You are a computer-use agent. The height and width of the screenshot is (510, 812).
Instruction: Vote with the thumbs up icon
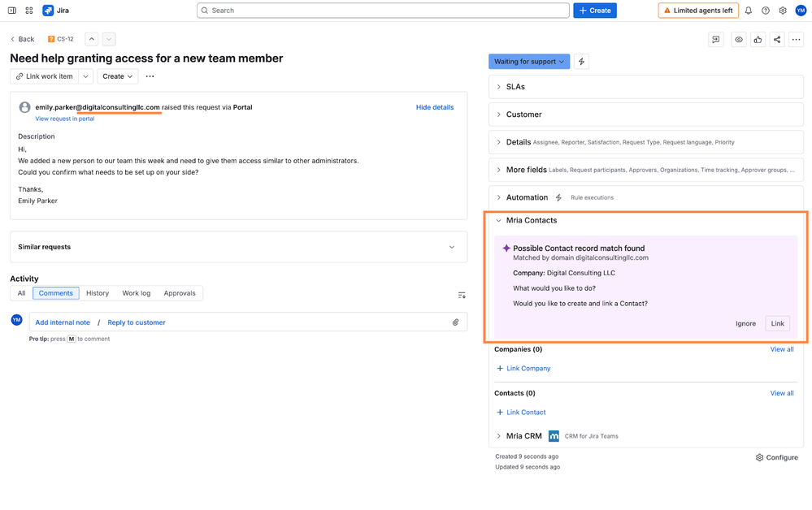coord(758,39)
